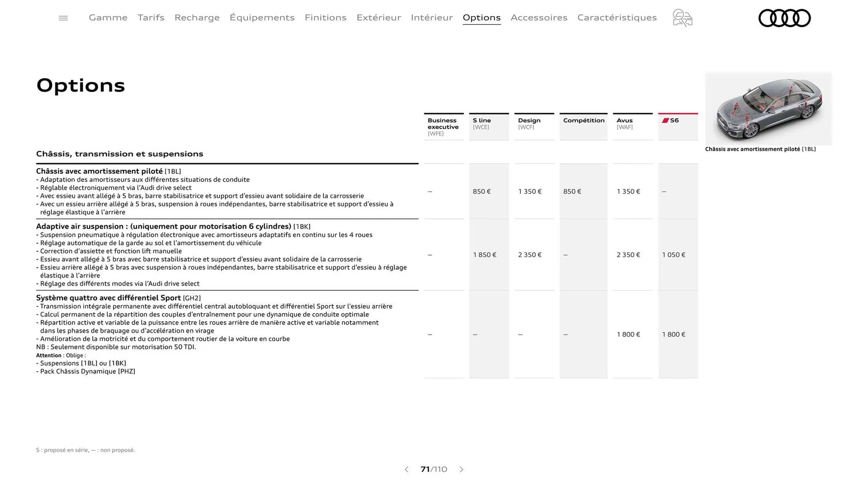Click the Audi rings logo
The image size is (868, 488).
point(784,18)
